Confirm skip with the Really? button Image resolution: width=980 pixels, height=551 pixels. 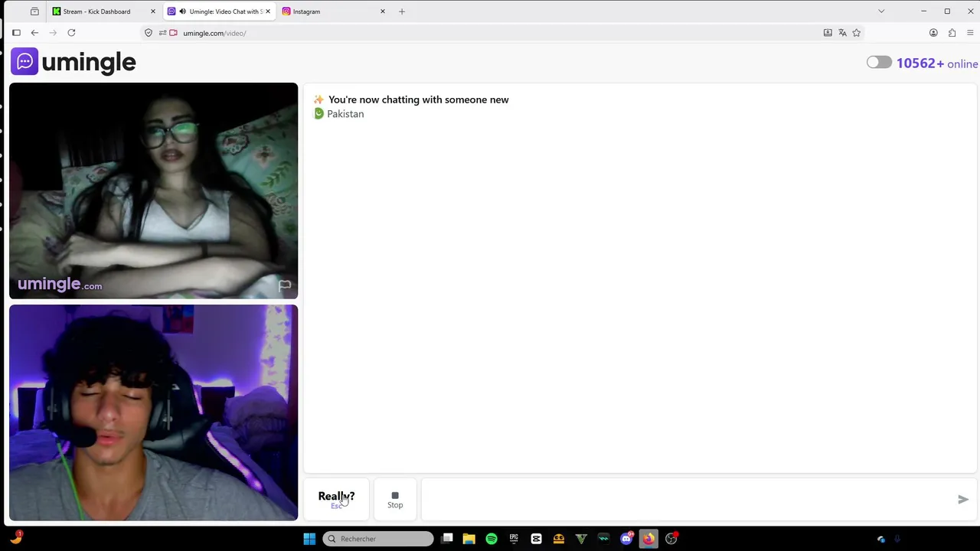click(x=337, y=500)
